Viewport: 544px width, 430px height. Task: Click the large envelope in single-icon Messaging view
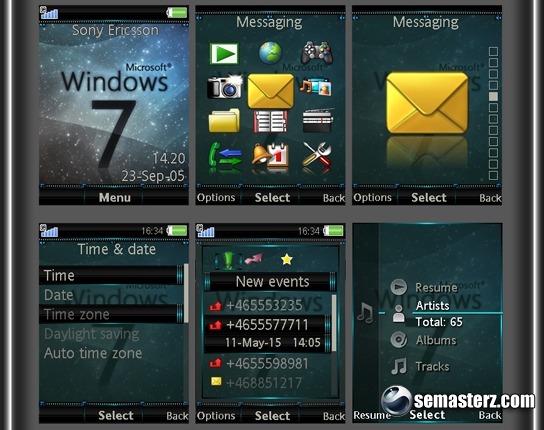427,103
